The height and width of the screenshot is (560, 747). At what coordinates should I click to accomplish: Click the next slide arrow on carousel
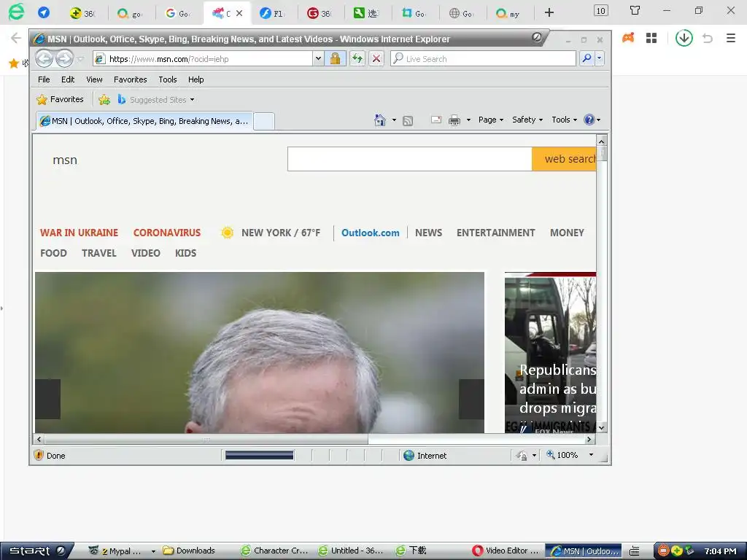[x=471, y=399]
